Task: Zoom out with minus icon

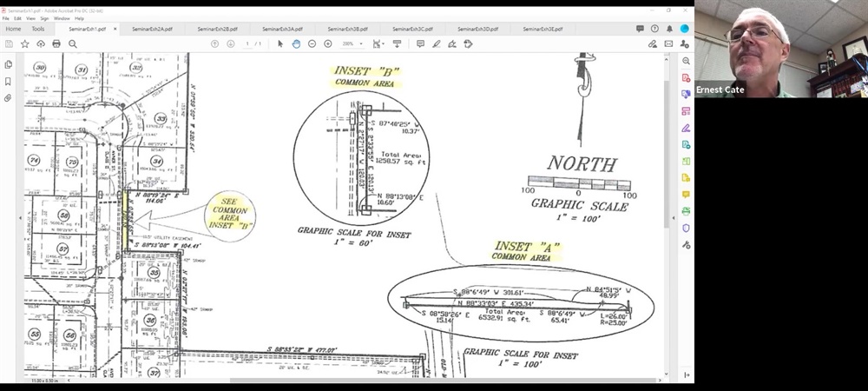Action: 312,43
